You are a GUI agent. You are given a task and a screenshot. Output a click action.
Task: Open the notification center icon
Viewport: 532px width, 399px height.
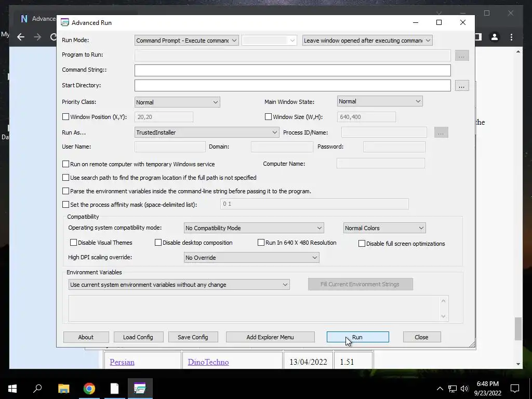[515, 389]
